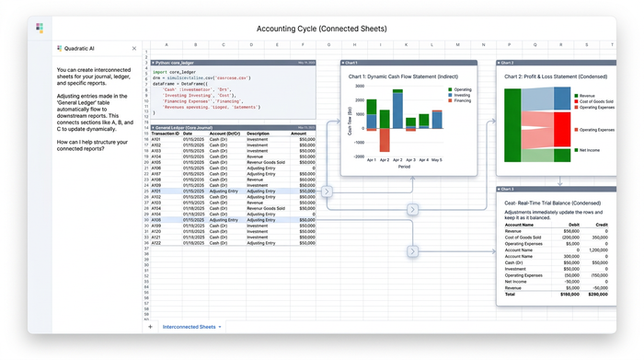Click the chevron connector button beside ledger row 25
Screen dimensions: 644x360
327,192
